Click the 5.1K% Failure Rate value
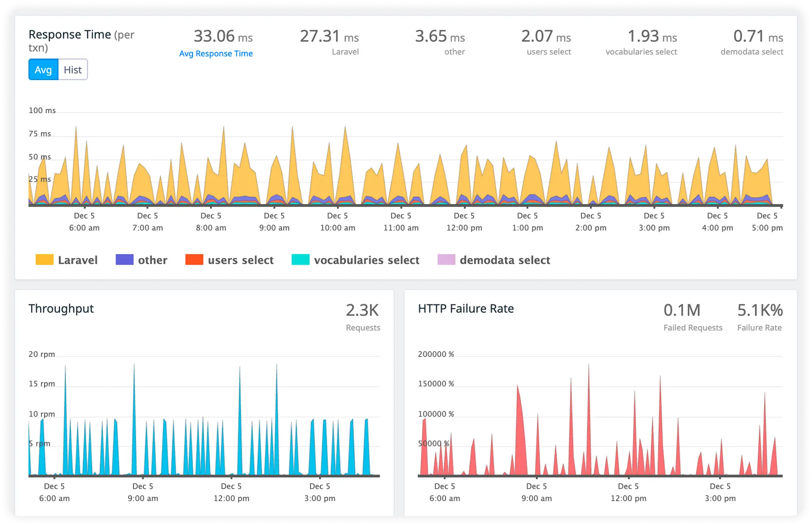Viewport: 812px width, 526px height. [759, 310]
